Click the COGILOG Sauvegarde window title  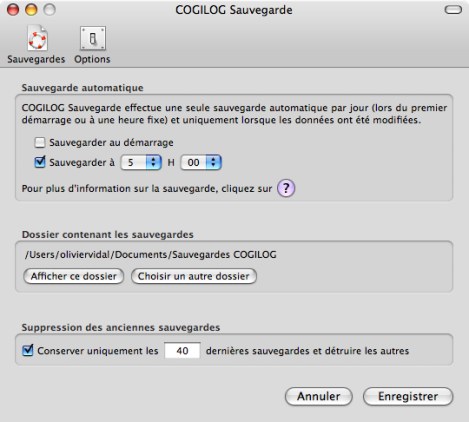(234, 10)
